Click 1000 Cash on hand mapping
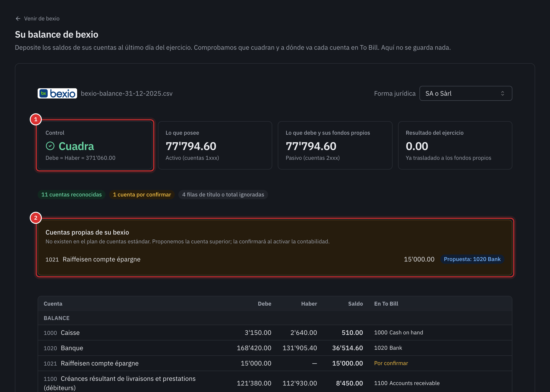The height and width of the screenshot is (392, 550). coord(398,333)
